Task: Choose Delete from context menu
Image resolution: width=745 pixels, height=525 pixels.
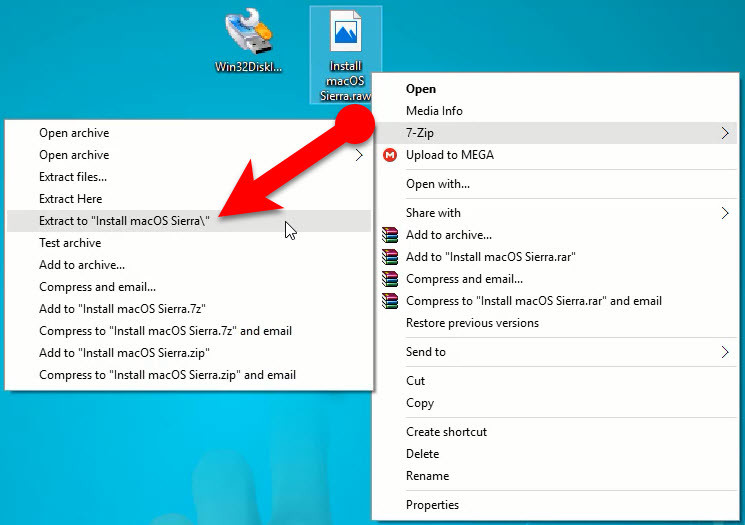Action: (555, 454)
